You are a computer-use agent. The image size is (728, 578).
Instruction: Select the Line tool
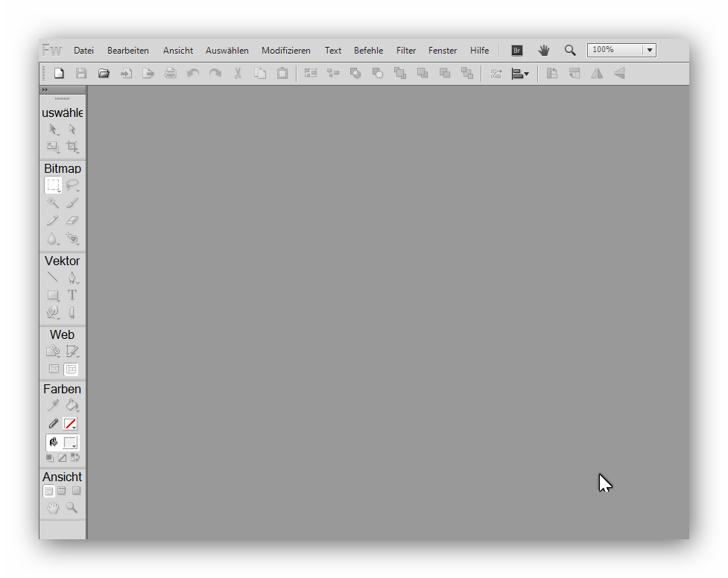(52, 277)
